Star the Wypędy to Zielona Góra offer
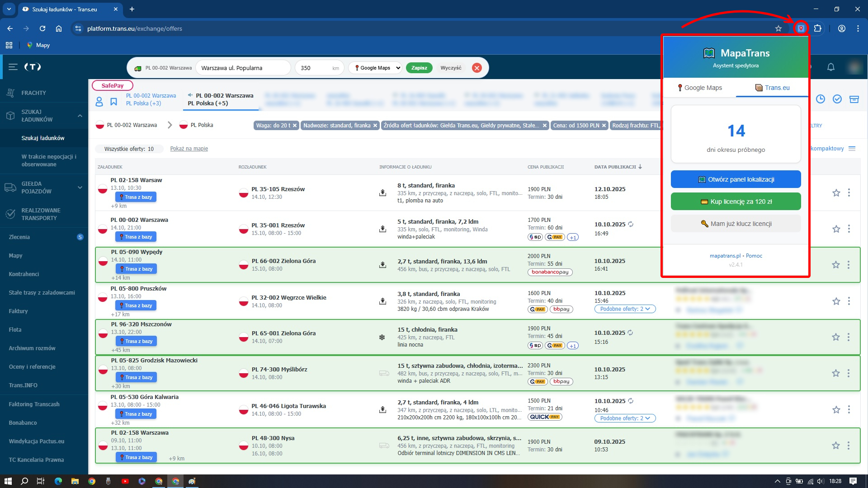 pyautogui.click(x=835, y=265)
